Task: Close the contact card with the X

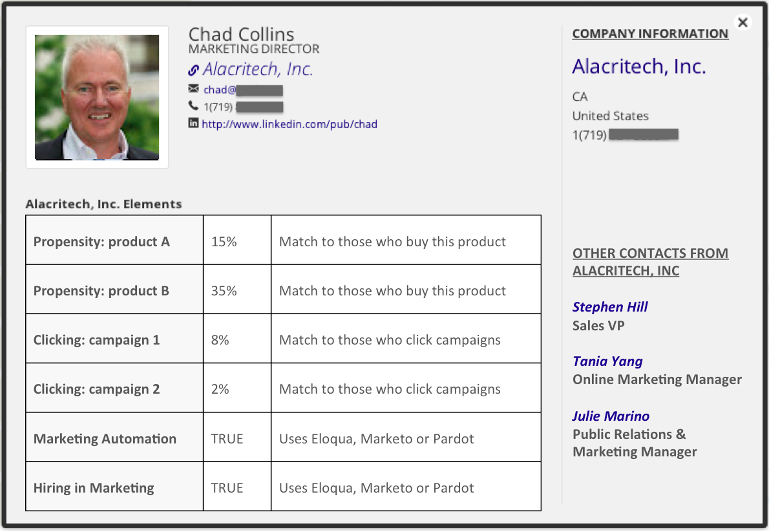Action: [x=742, y=22]
